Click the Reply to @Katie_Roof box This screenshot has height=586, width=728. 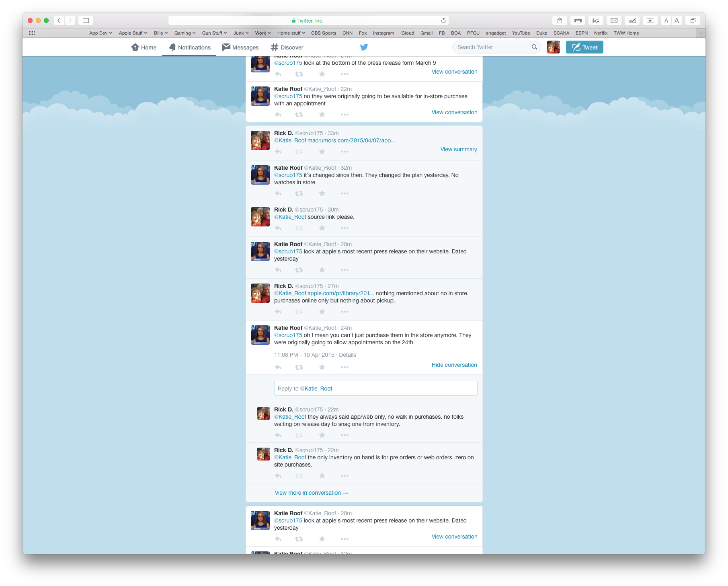[376, 389]
